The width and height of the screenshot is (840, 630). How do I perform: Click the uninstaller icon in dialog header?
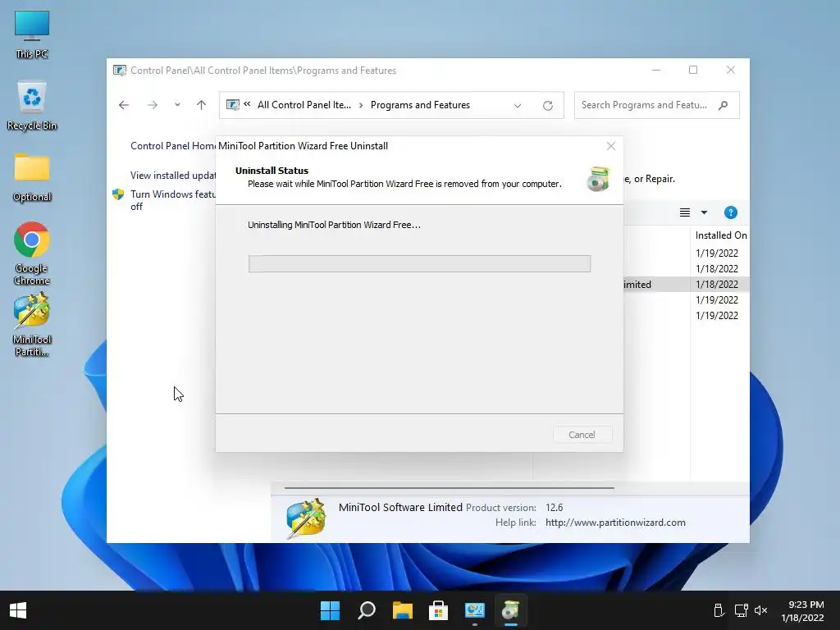(598, 179)
